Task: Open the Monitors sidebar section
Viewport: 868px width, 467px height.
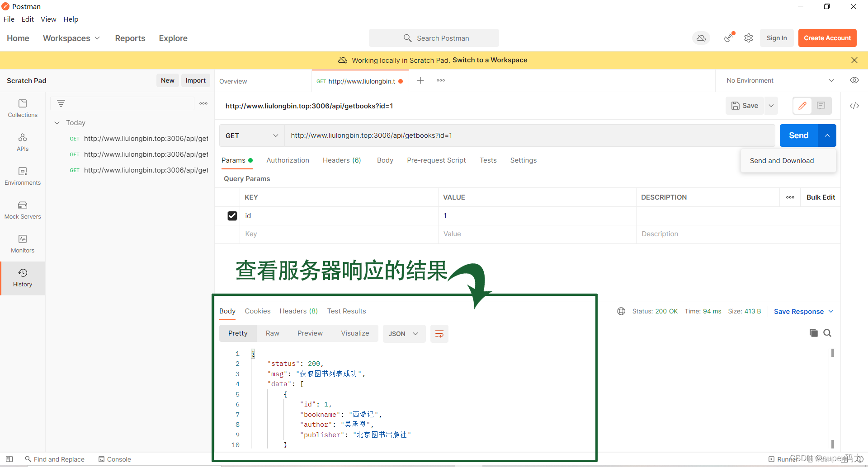Action: click(x=23, y=244)
